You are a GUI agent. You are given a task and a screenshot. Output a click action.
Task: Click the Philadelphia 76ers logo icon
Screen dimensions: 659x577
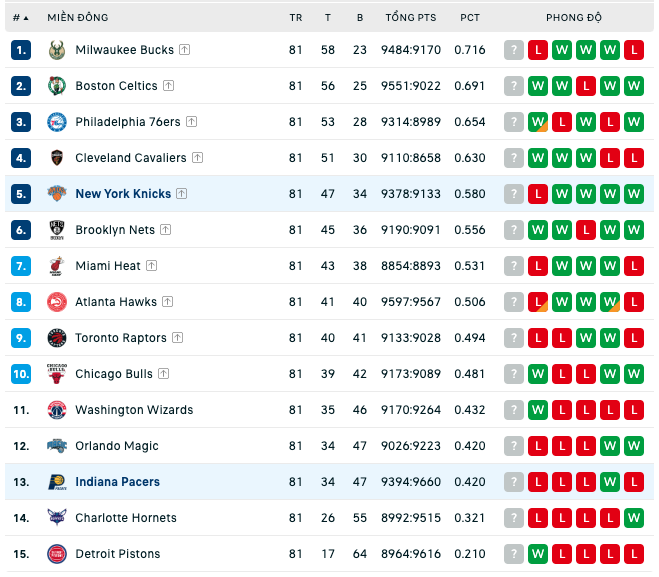pos(57,122)
